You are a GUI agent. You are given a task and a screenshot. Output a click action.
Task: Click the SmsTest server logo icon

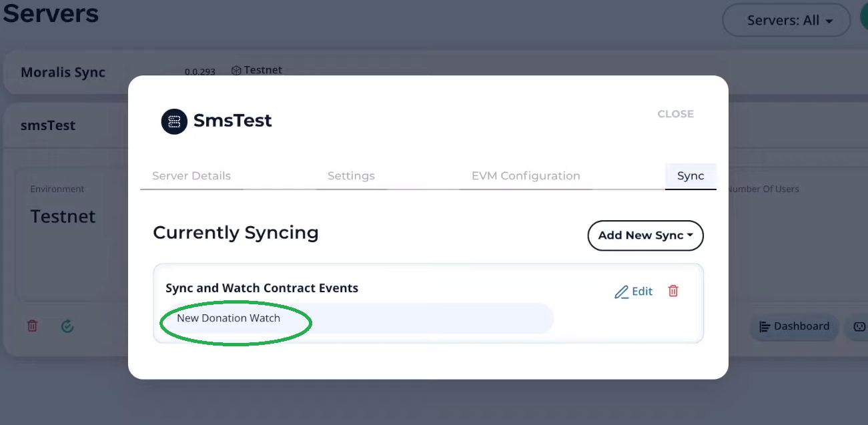[x=174, y=121]
